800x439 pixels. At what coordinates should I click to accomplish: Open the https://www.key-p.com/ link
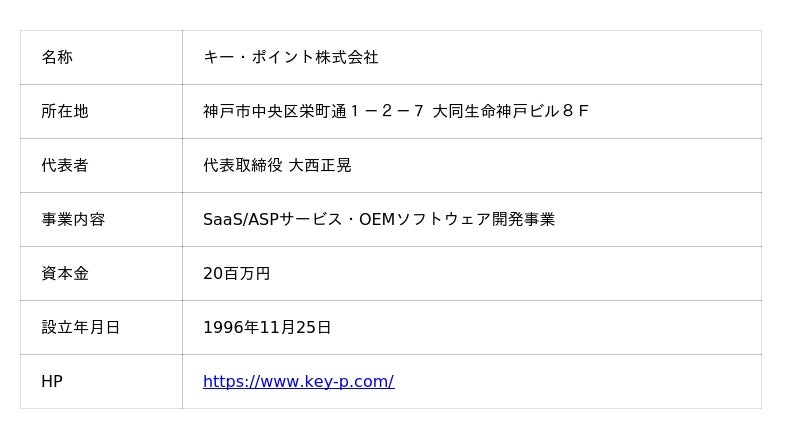[298, 381]
